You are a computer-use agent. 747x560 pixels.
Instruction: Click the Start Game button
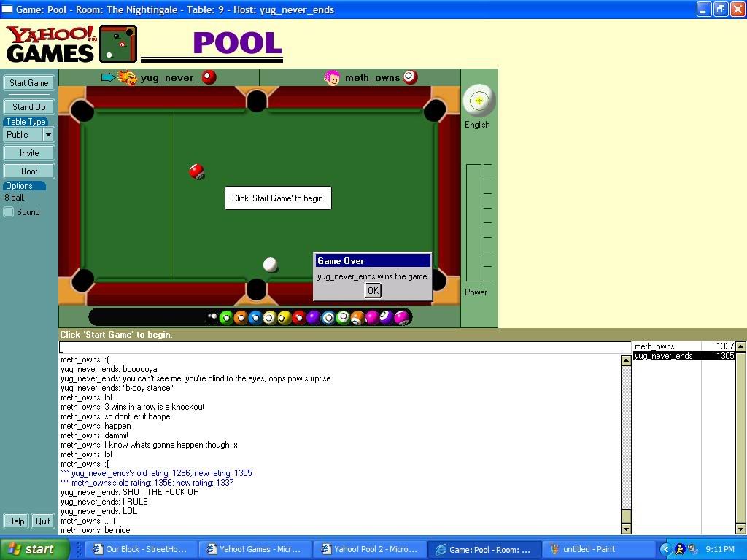[29, 83]
